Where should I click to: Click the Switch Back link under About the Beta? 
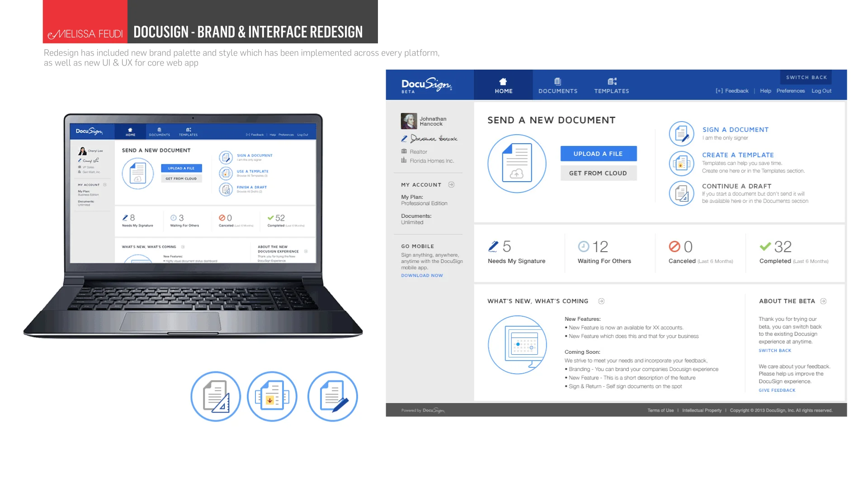[775, 351]
